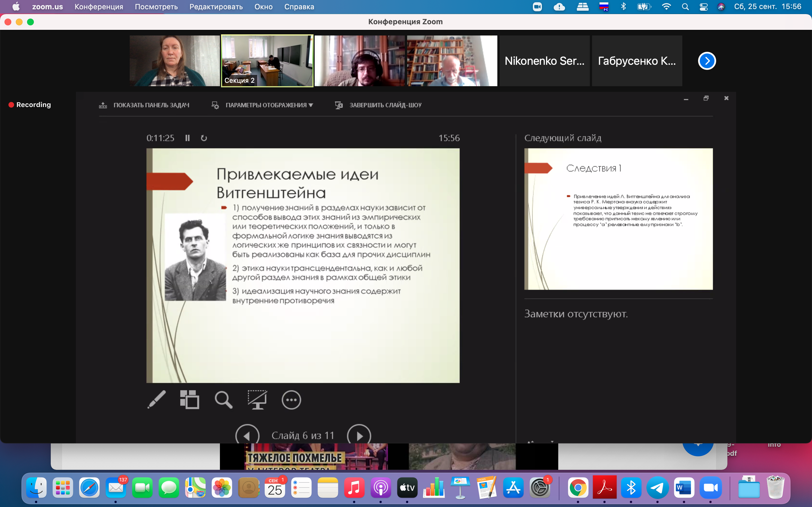Select the pen and laser pointer tool
The image size is (812, 507).
click(x=156, y=399)
